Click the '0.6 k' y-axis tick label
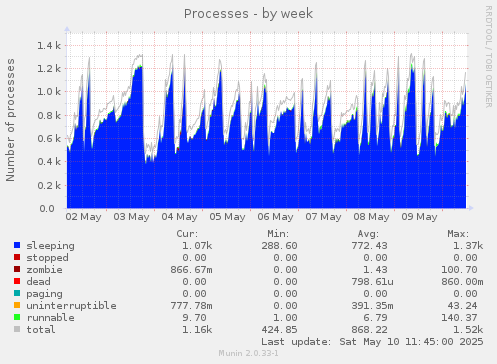The height and width of the screenshot is (364, 497). 49,139
